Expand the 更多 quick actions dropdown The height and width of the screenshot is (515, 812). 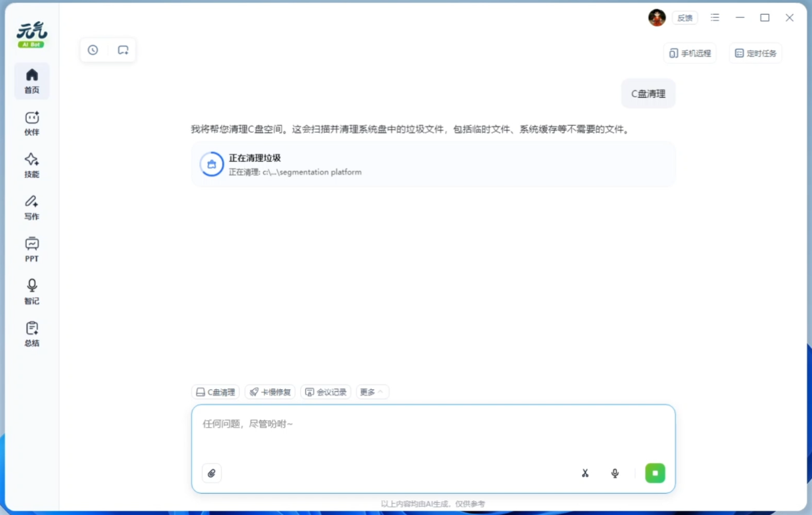tap(372, 392)
